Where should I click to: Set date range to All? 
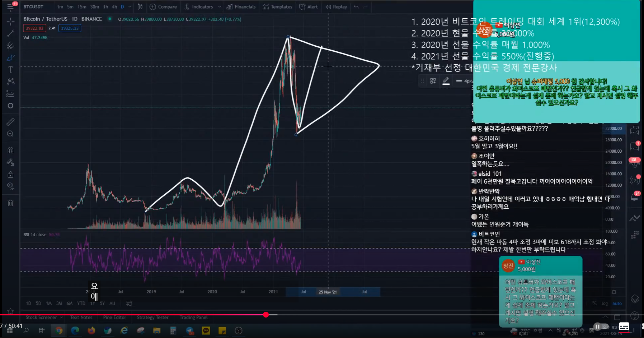pos(112,304)
